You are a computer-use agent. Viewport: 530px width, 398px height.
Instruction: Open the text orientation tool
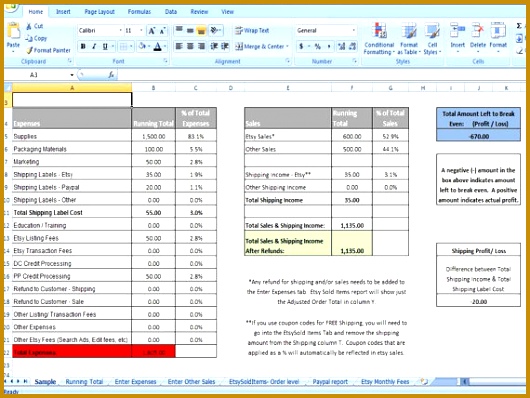[x=215, y=30]
